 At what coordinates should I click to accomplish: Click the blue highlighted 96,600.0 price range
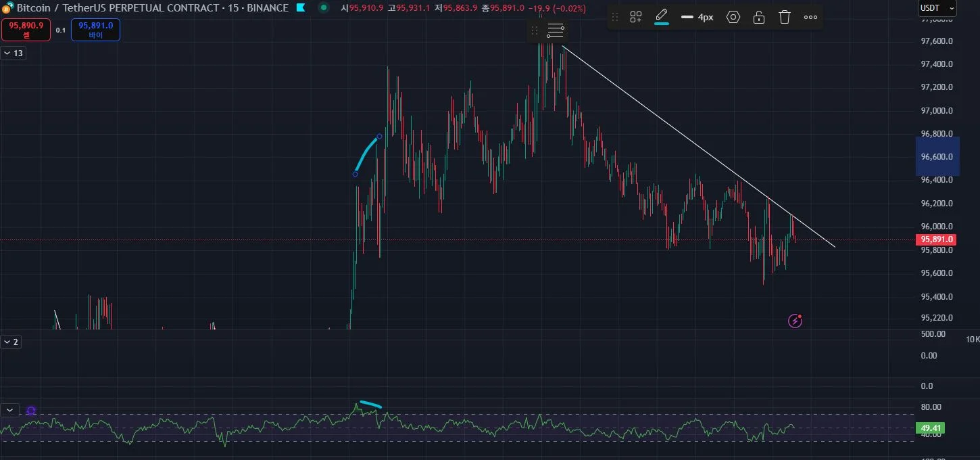click(937, 157)
